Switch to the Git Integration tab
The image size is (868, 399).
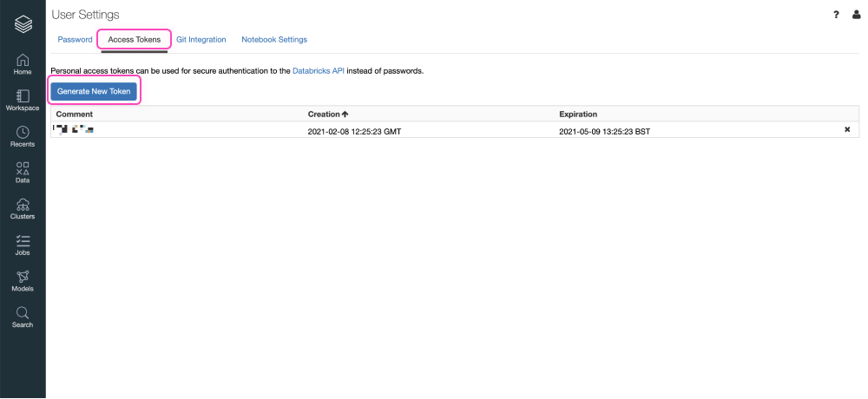201,40
